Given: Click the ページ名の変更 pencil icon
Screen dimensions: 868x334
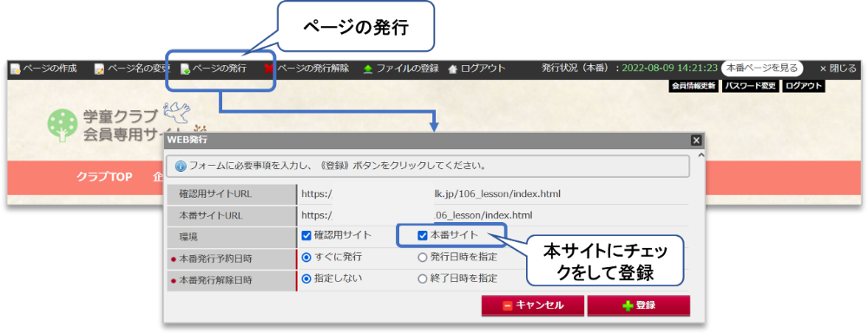Looking at the screenshot, I should (x=100, y=69).
